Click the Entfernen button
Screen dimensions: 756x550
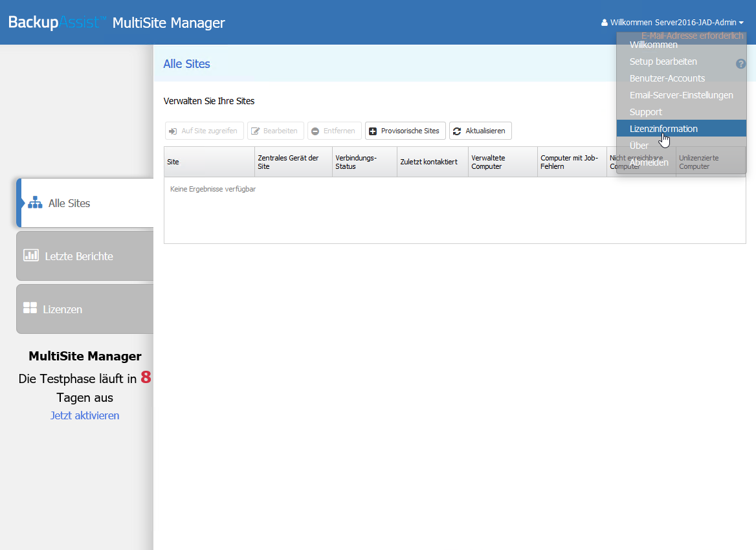click(334, 131)
